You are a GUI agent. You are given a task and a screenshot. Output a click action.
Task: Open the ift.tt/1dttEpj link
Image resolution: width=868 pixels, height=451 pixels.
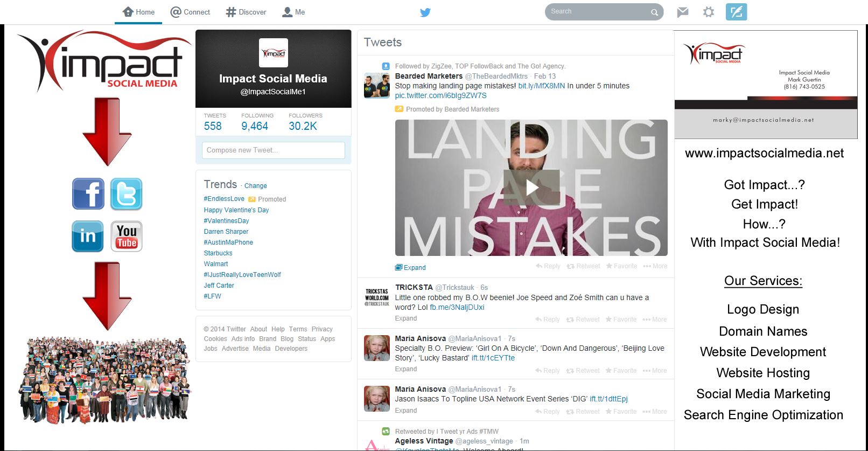pyautogui.click(x=608, y=399)
